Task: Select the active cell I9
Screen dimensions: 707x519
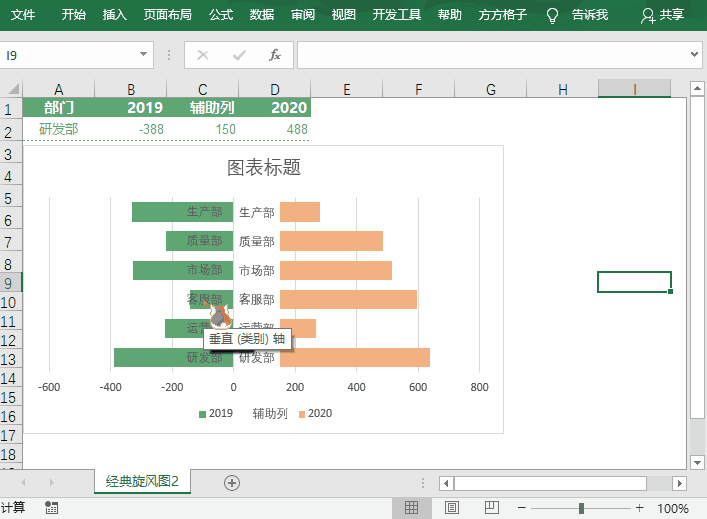Action: click(634, 282)
